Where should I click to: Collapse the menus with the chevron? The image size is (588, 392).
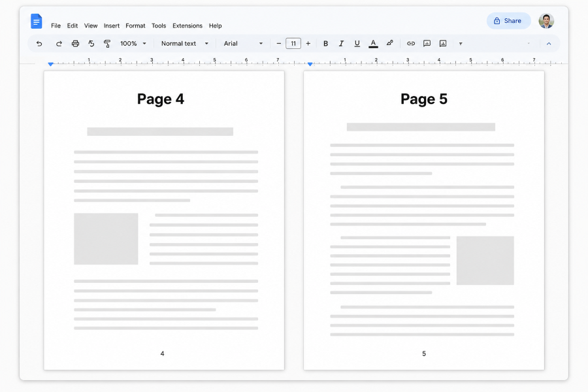click(x=549, y=44)
